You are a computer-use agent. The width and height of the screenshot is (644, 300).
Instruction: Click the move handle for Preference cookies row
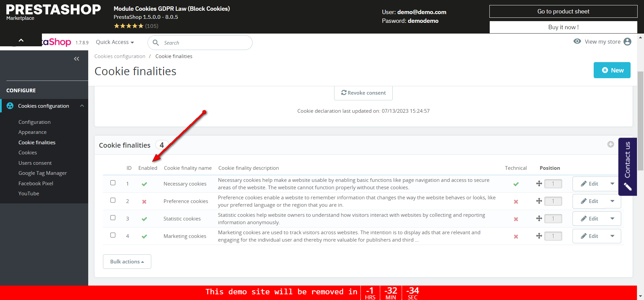[539, 201]
